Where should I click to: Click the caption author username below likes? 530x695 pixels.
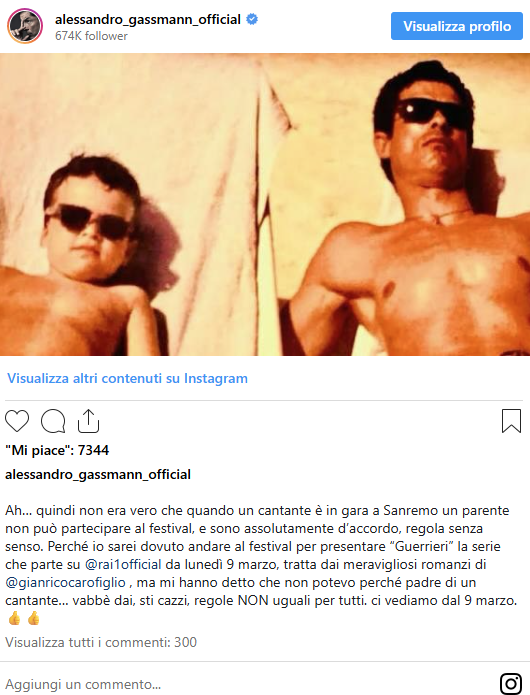[98, 474]
